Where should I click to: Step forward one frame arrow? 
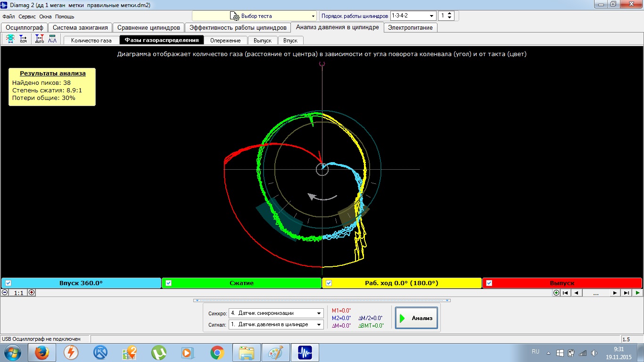[x=615, y=293]
